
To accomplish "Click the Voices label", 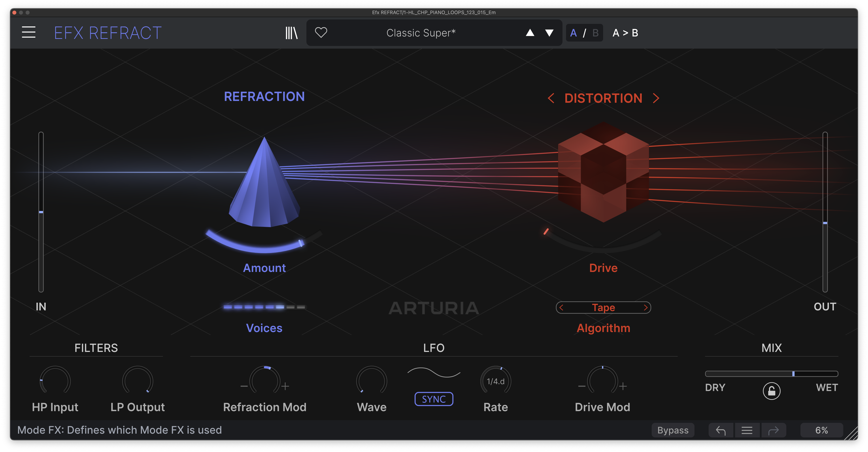I will click(264, 328).
